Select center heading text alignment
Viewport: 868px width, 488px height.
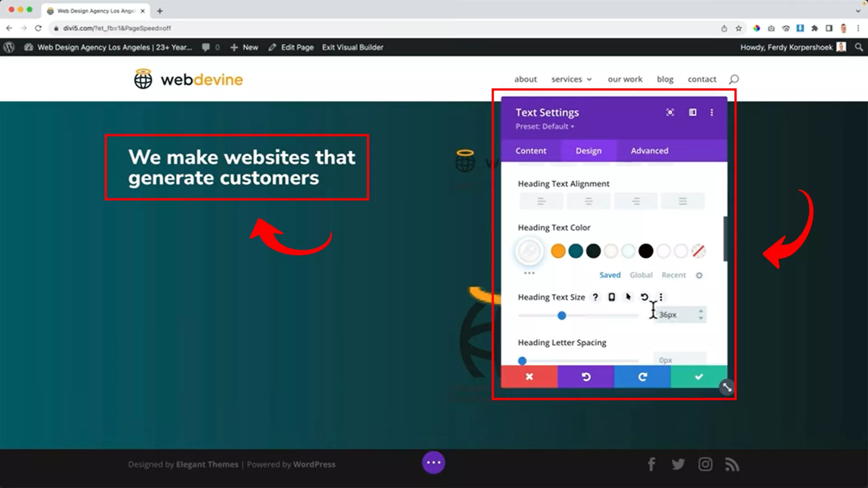(x=588, y=201)
